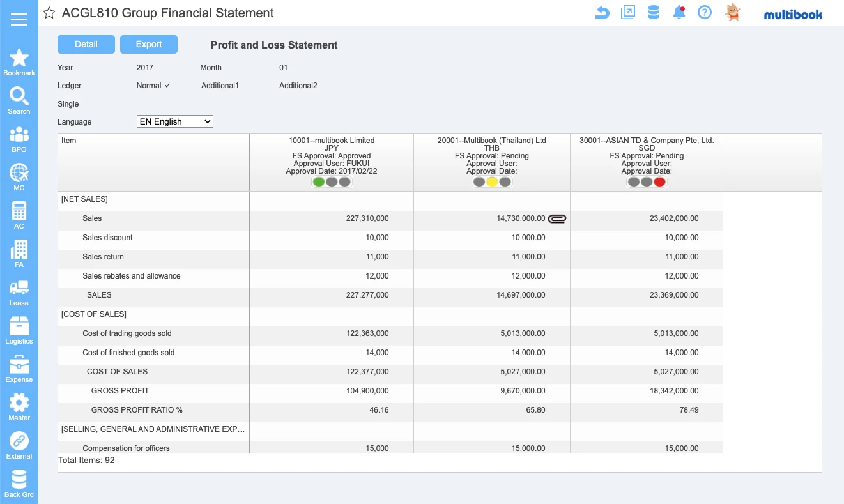
Task: Expand the NET SALES section row
Action: (84, 199)
